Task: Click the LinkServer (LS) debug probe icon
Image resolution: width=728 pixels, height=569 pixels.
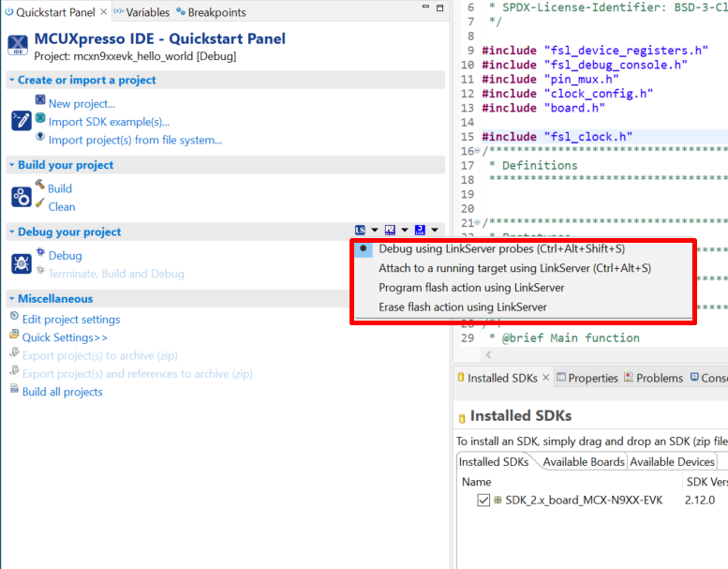Action: pos(361,231)
